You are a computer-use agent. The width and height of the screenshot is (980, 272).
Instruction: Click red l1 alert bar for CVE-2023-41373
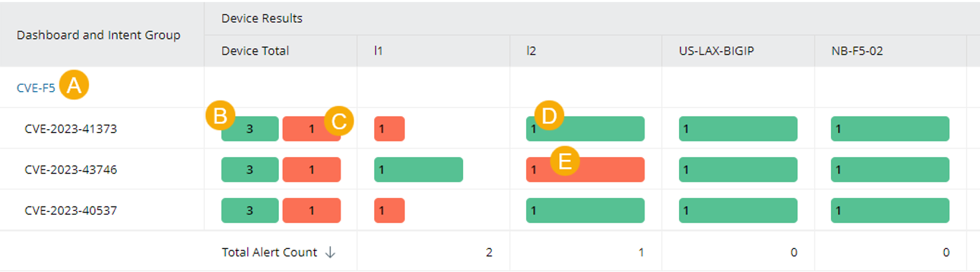coord(389,129)
